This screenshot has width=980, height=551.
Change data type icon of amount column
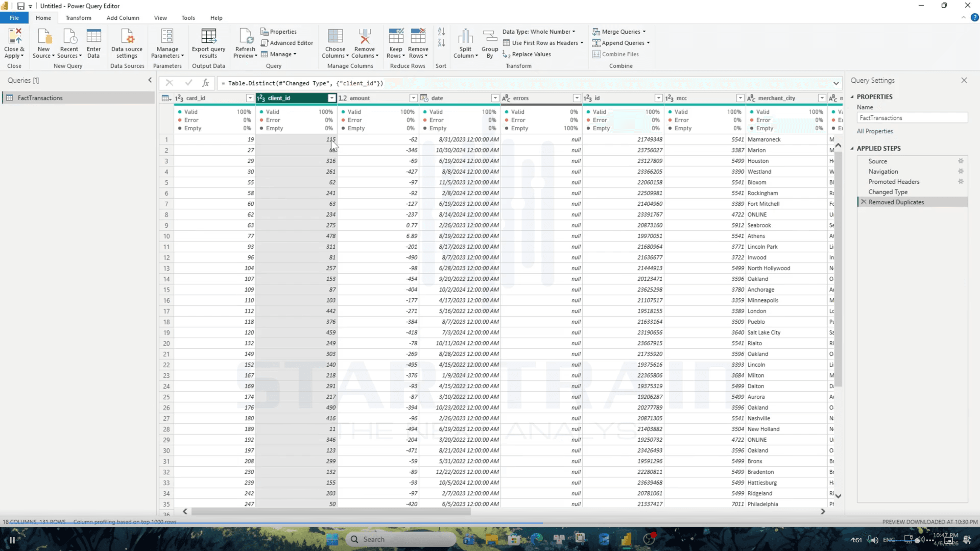point(343,98)
